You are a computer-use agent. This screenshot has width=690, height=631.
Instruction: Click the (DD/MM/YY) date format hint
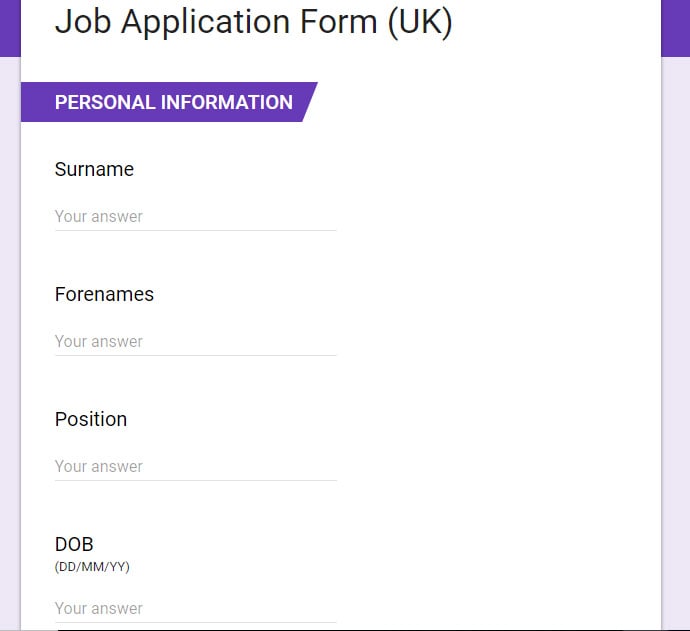92,567
